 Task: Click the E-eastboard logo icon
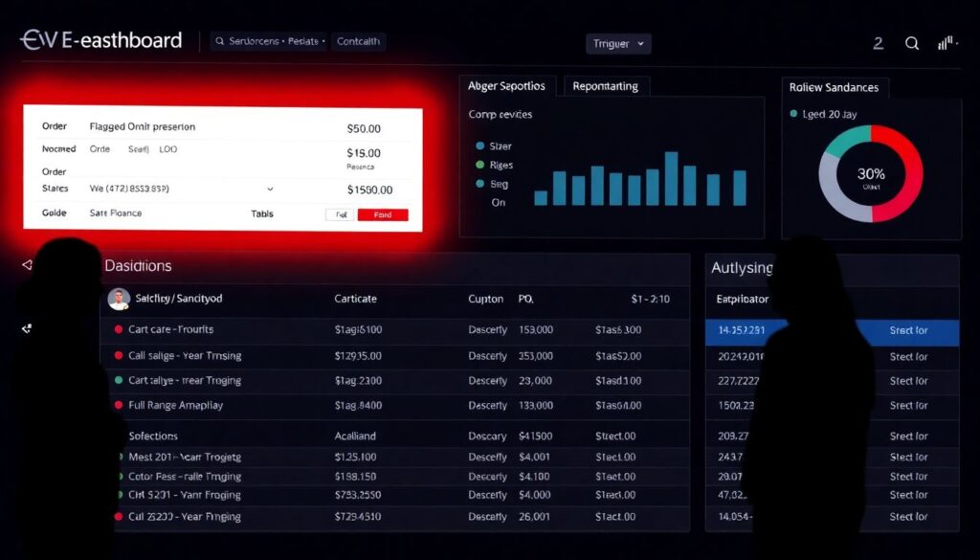coord(38,40)
